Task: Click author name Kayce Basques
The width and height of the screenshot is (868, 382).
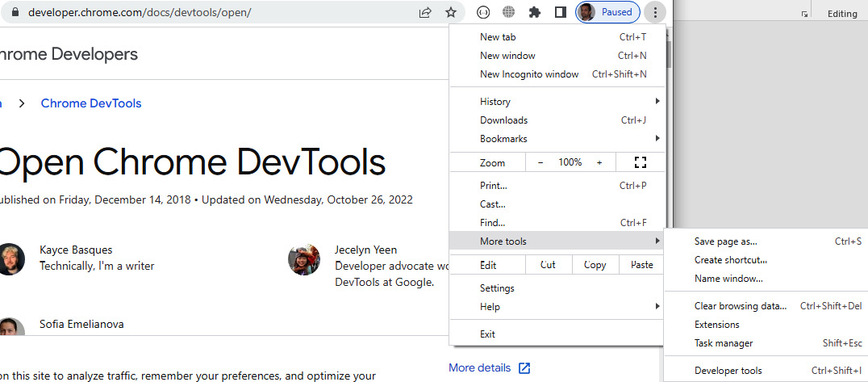Action: pos(76,250)
